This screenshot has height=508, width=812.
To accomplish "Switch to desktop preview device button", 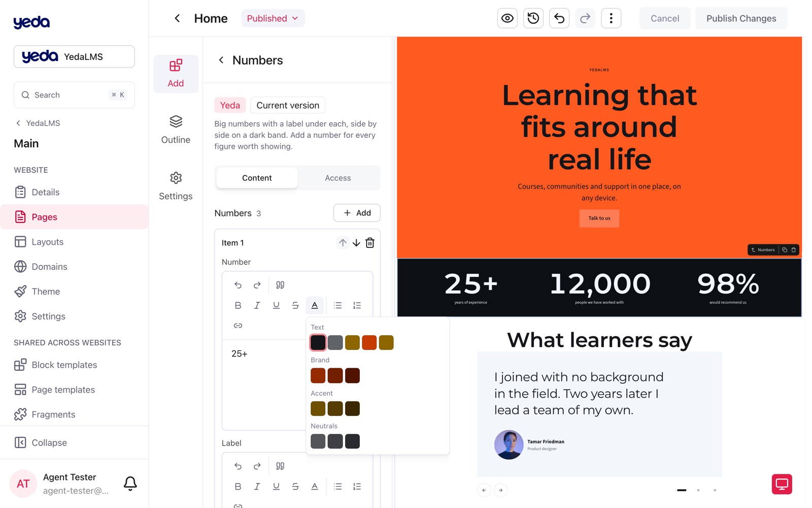I will (782, 484).
